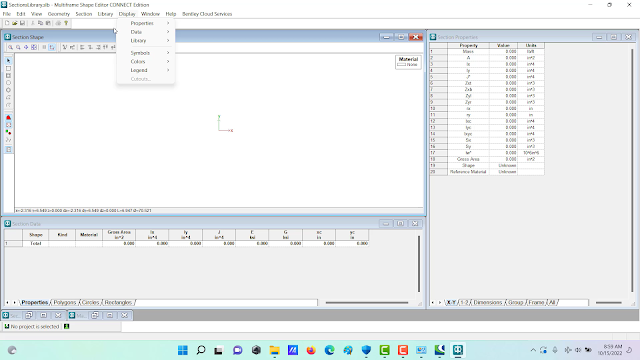The width and height of the screenshot is (640, 360).
Task: Open the File menu
Action: tap(7, 14)
